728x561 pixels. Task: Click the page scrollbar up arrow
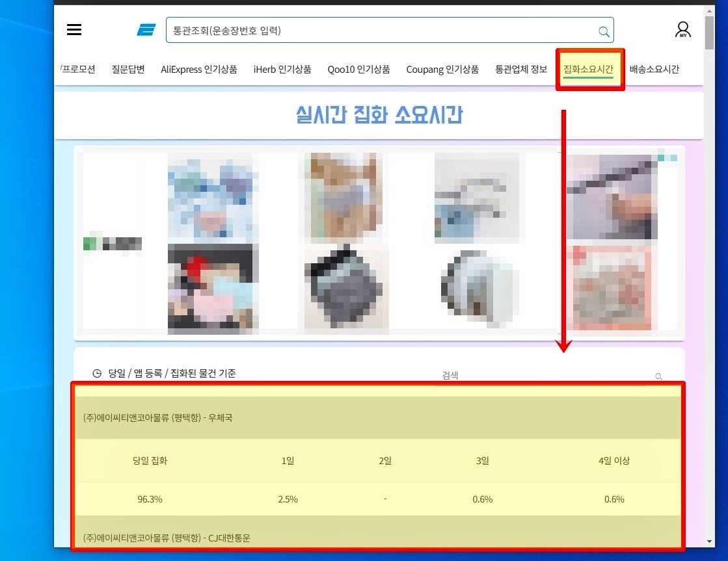coord(709,10)
